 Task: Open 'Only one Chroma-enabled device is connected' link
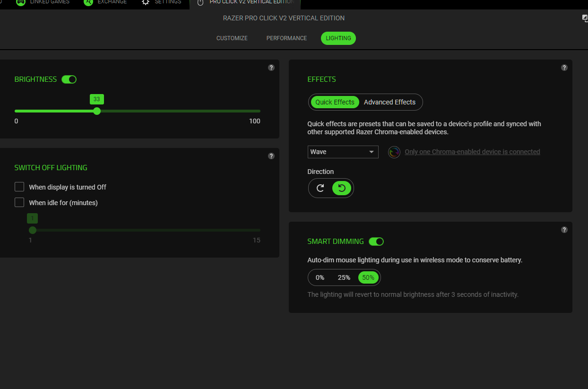point(473,152)
